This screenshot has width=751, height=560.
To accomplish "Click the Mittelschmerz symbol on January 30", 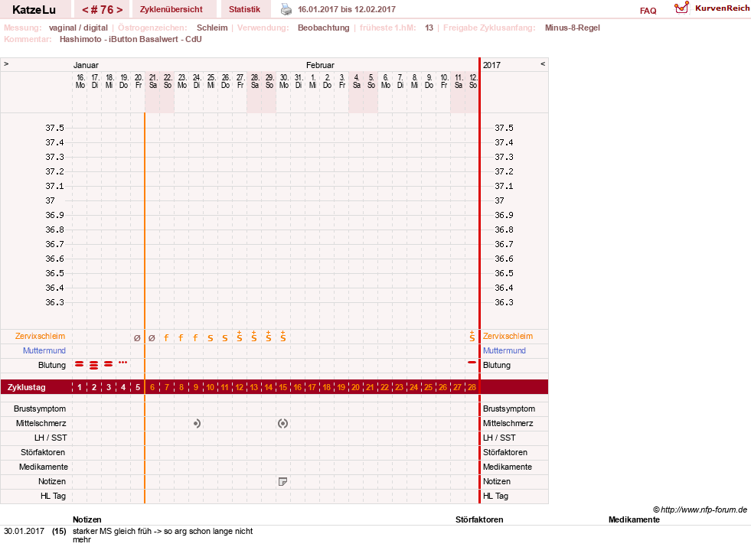I will click(x=282, y=423).
